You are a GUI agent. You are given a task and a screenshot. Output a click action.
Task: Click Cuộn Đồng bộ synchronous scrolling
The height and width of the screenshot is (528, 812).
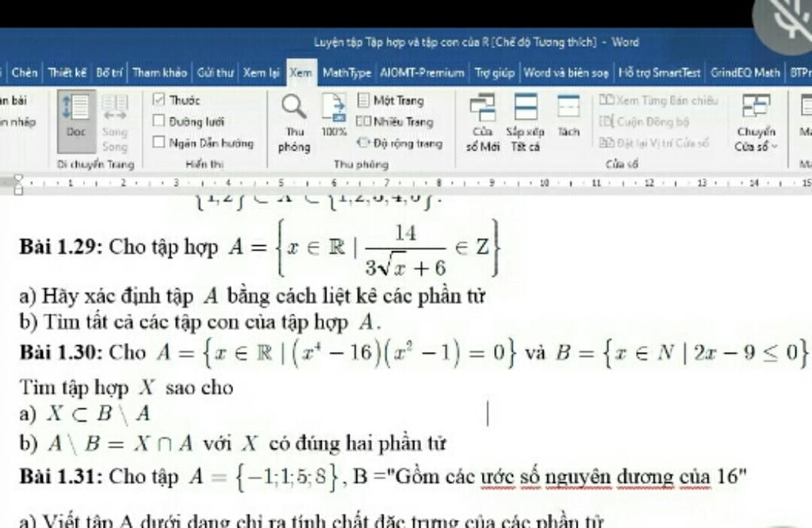644,121
